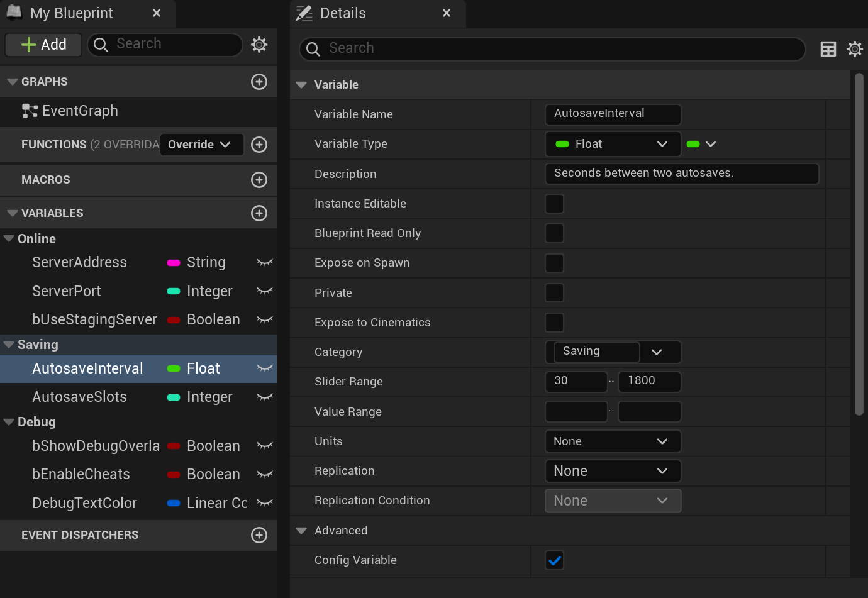Click the bEnableCheats Boolean type pill
Viewport: 868px width, 598px height.
point(174,475)
